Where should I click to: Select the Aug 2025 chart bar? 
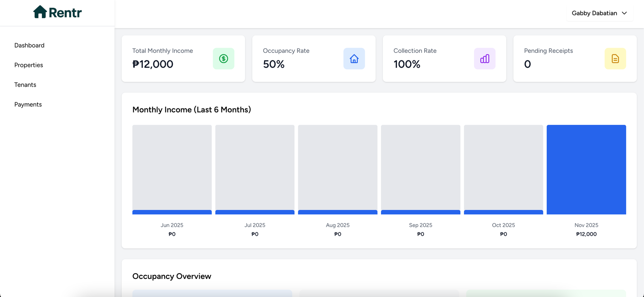pyautogui.click(x=338, y=170)
